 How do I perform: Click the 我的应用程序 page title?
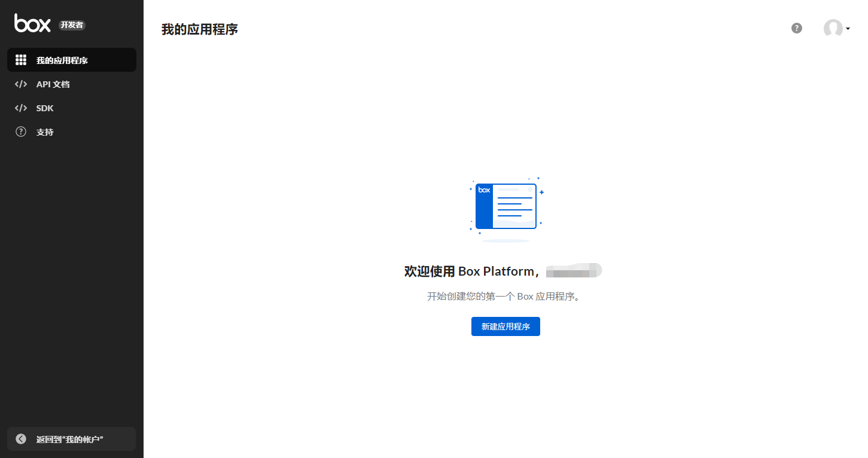click(199, 29)
